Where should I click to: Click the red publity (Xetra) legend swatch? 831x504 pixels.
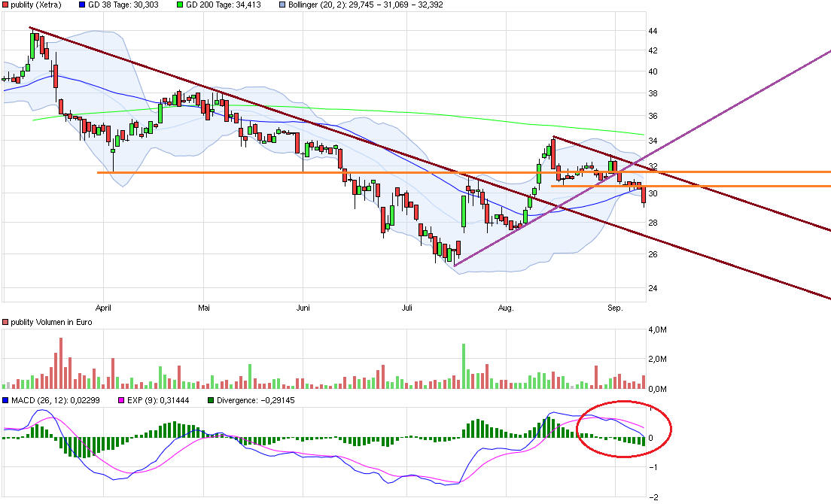[x=5, y=5]
